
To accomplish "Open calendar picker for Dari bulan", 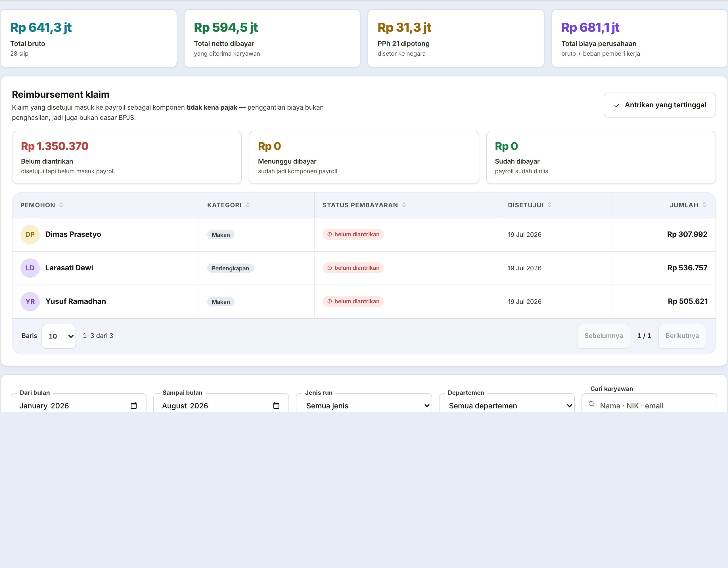I will click(134, 406).
